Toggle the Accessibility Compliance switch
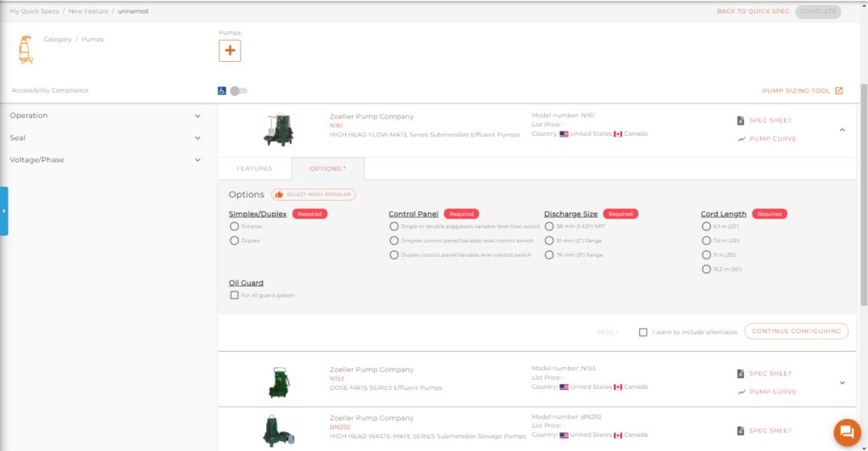 (238, 91)
